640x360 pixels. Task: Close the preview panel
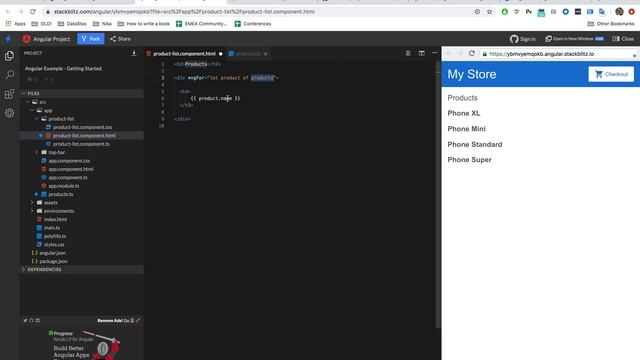coord(623,39)
